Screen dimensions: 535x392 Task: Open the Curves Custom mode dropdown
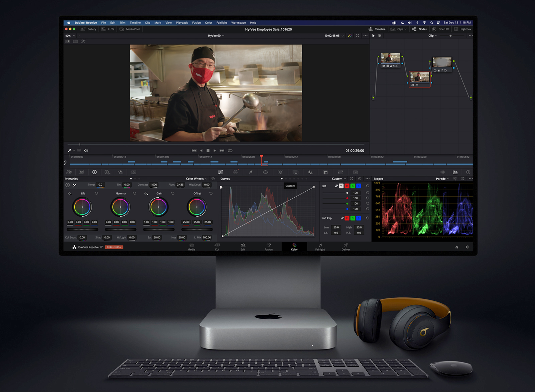(339, 179)
